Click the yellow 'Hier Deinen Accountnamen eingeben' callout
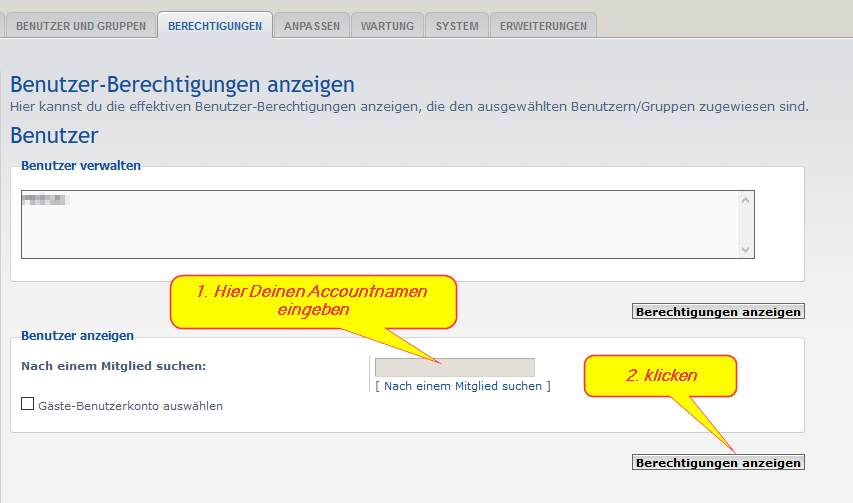 [312, 300]
